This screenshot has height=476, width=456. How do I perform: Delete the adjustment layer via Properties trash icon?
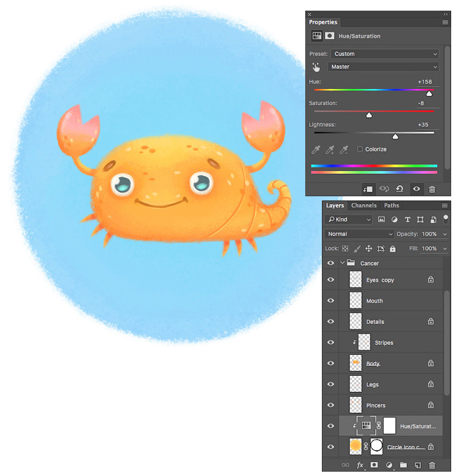[432, 189]
